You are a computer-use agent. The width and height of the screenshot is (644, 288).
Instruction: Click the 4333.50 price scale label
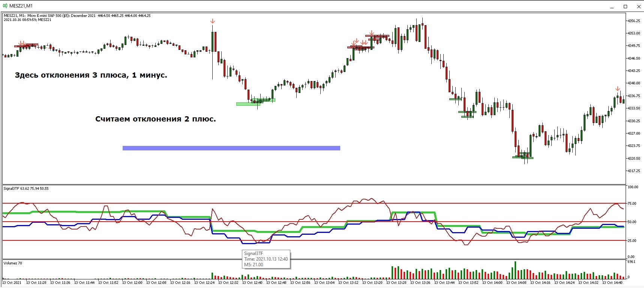coord(634,108)
